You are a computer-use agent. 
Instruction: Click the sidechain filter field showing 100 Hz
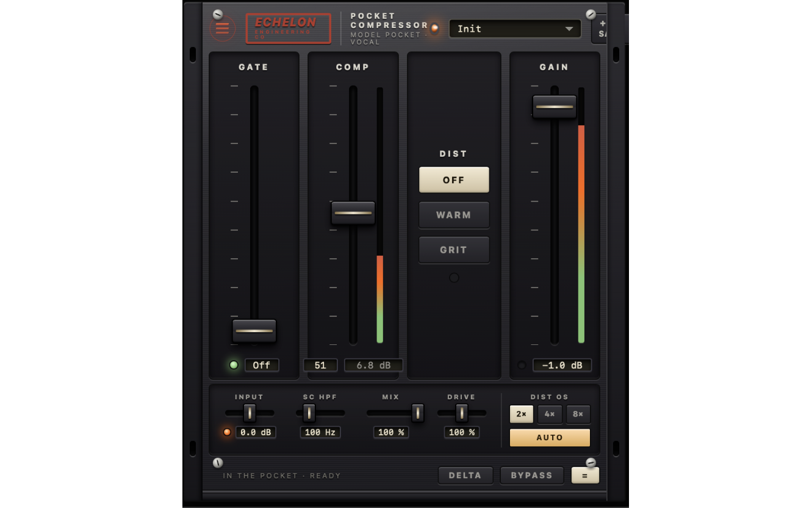tap(320, 432)
